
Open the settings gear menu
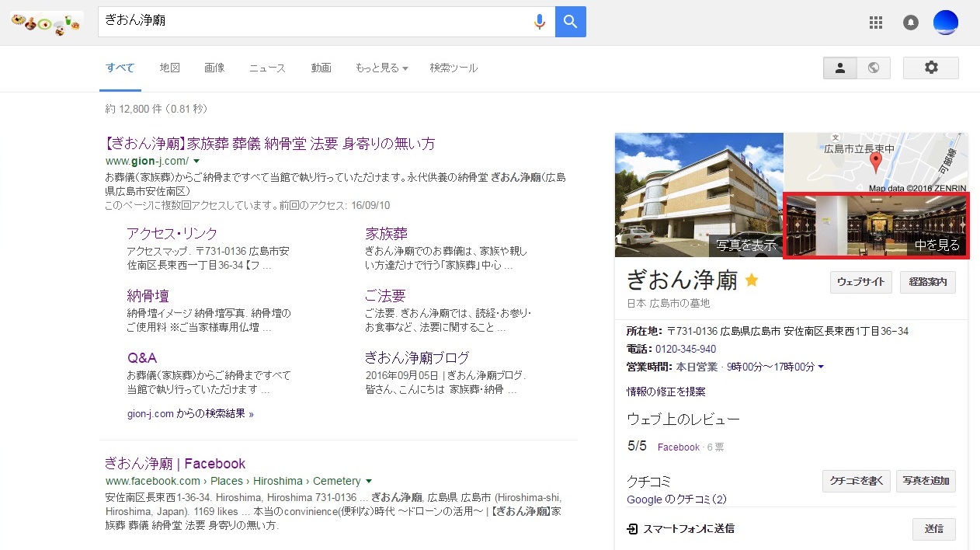pos(931,68)
